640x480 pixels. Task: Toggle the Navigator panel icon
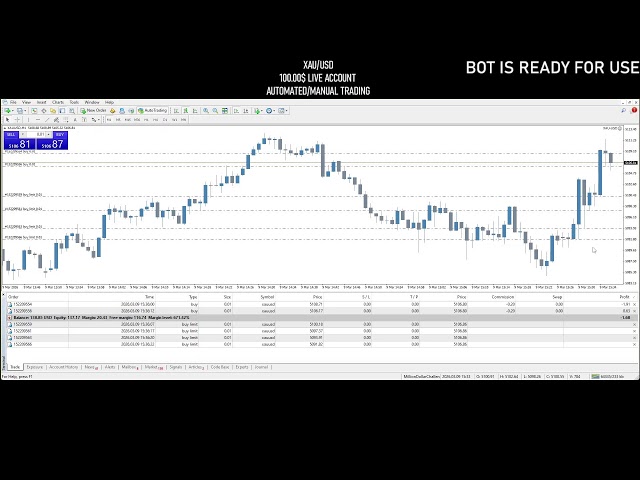(x=53, y=111)
